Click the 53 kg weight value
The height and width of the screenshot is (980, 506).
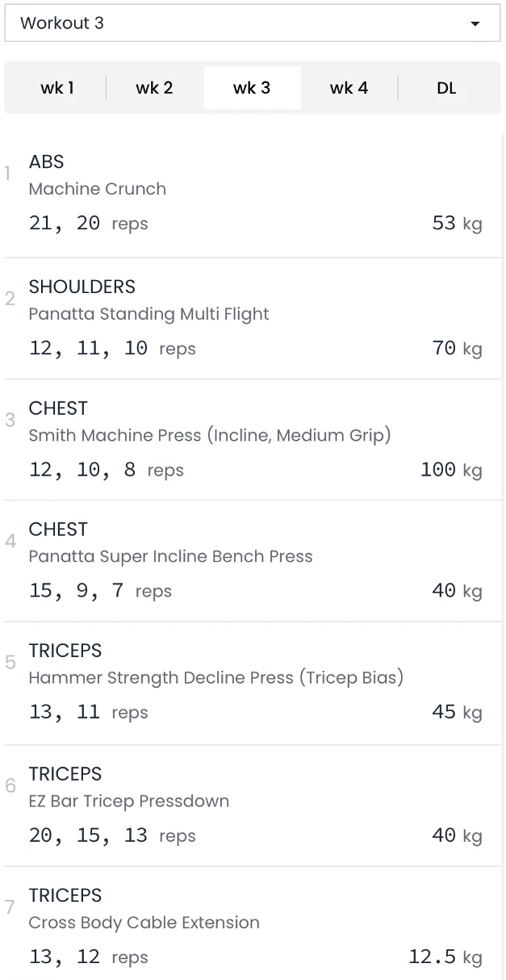tap(457, 224)
